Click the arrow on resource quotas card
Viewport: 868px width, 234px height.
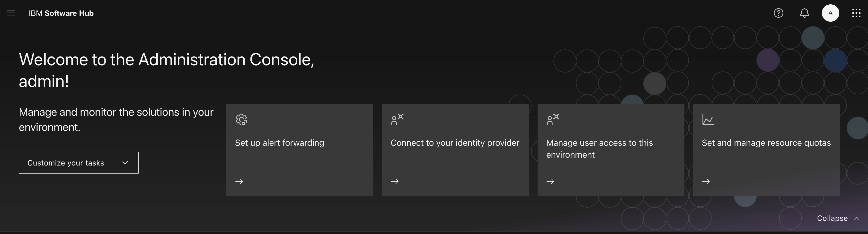pyautogui.click(x=706, y=181)
